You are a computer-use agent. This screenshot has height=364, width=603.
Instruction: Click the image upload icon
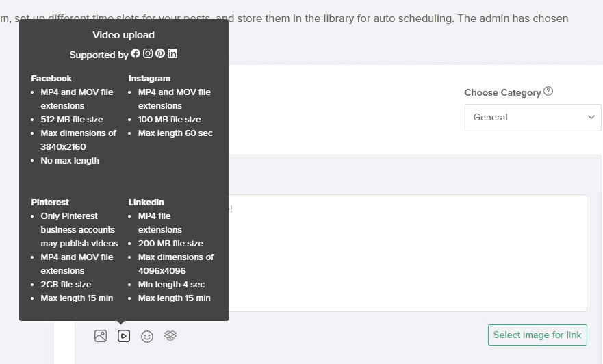101,336
